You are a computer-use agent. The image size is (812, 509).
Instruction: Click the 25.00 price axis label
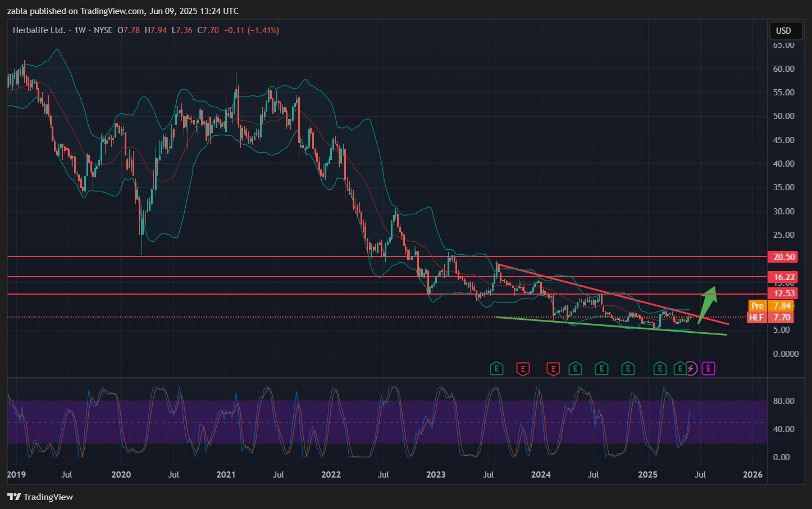pyautogui.click(x=784, y=235)
